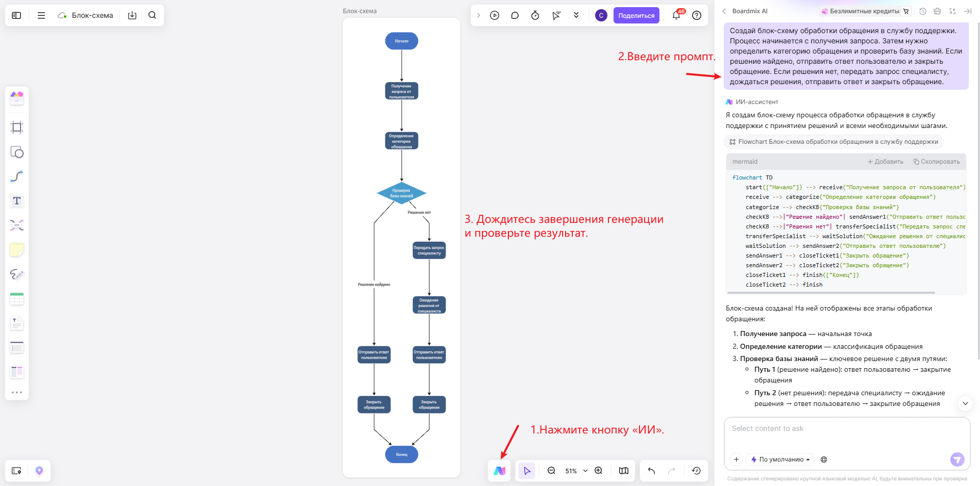Expand more tools double-chevron
This screenshot has width=980, height=486.
[576, 15]
